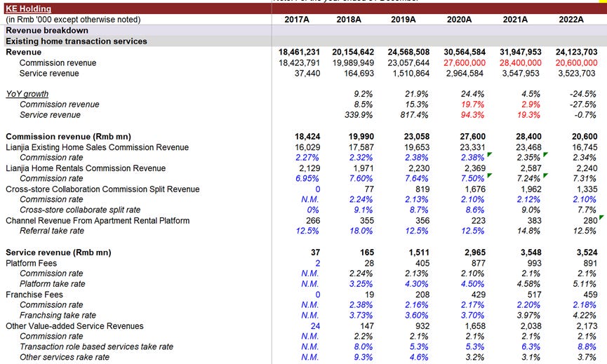The height and width of the screenshot is (364, 607).
Task: Select Platform take rate 2022A value 5.11%
Action: point(587,283)
